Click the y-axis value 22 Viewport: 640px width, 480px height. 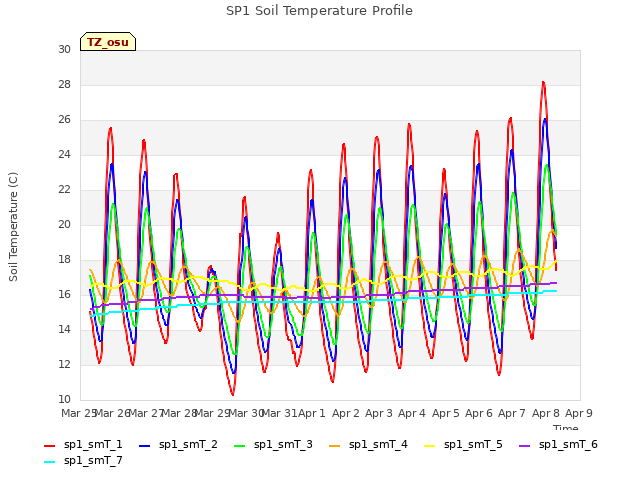click(x=64, y=190)
